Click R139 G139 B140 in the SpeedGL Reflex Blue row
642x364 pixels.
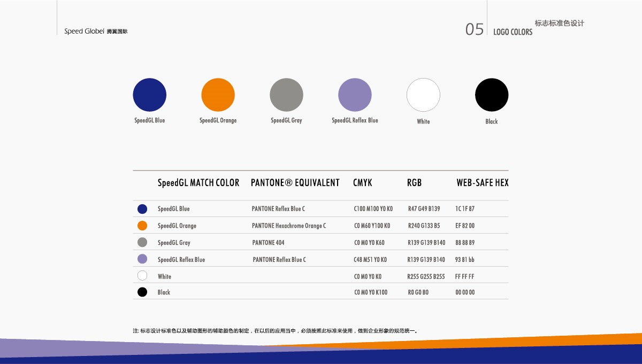[426, 260]
